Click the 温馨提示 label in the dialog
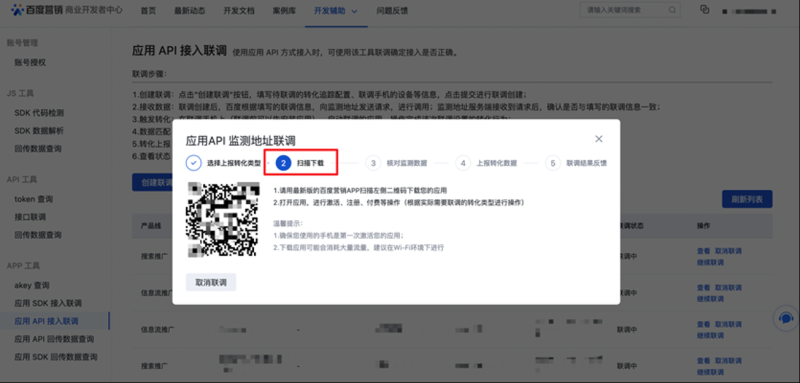 pos(288,223)
